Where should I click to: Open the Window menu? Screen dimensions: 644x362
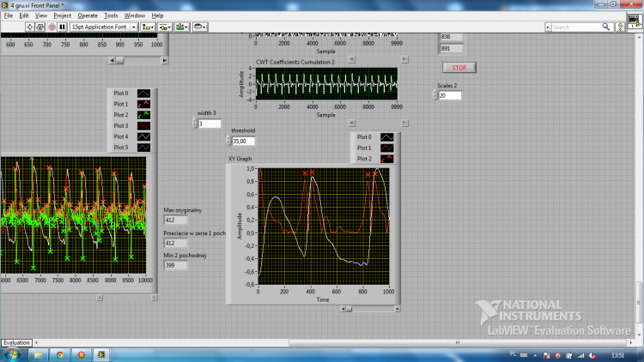[134, 15]
